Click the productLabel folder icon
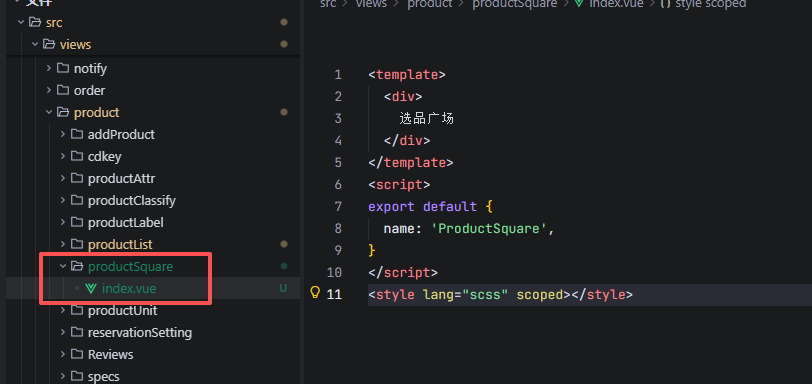Screen dimensions: 812x384 coord(77,222)
